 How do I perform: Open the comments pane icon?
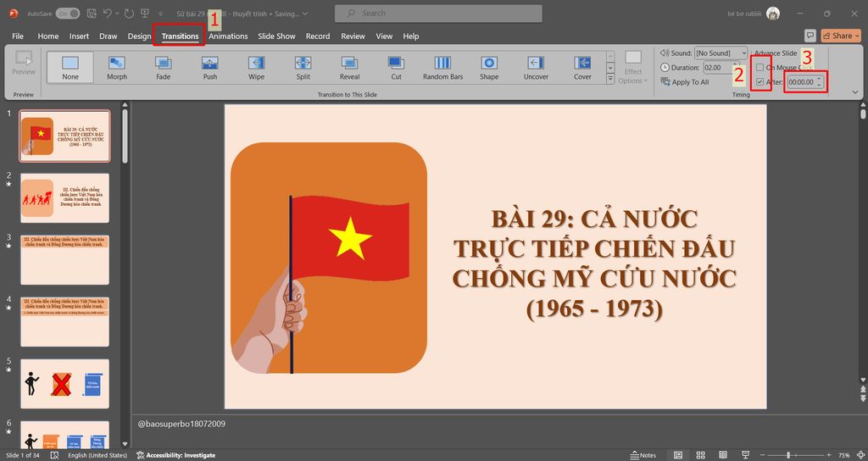click(x=810, y=36)
